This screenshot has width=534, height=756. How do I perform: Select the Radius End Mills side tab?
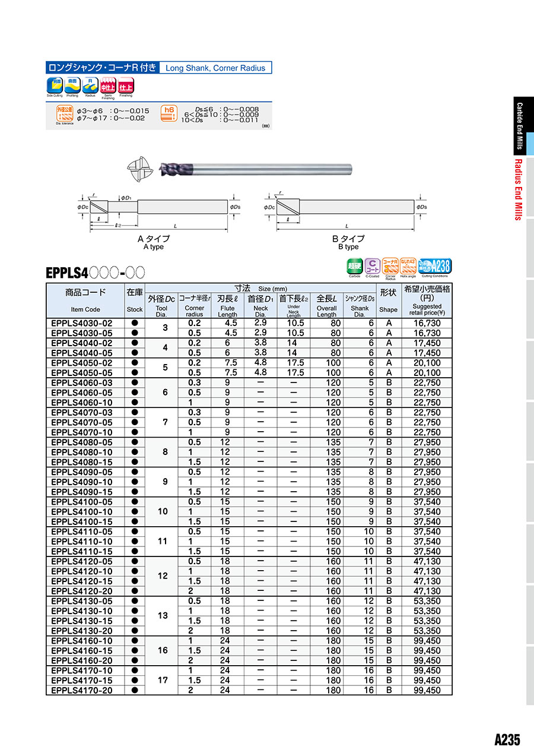pos(518,189)
